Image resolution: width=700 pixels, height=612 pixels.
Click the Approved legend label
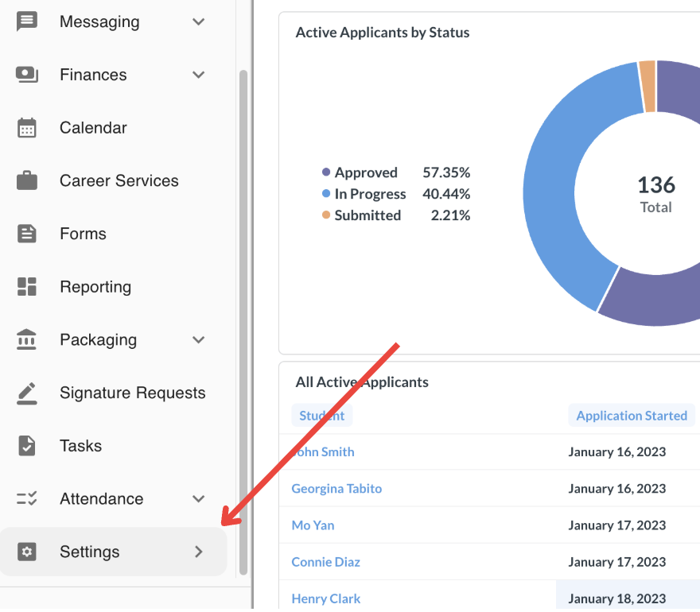(x=366, y=172)
